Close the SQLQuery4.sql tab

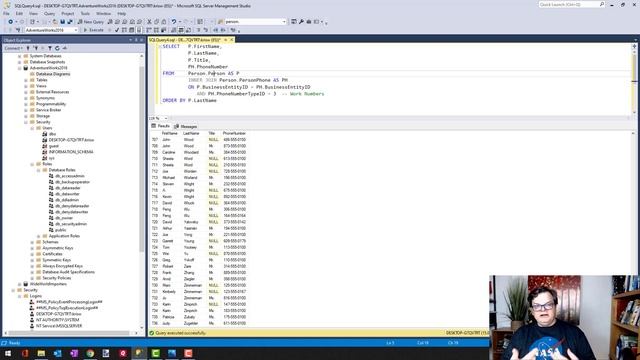click(231, 40)
